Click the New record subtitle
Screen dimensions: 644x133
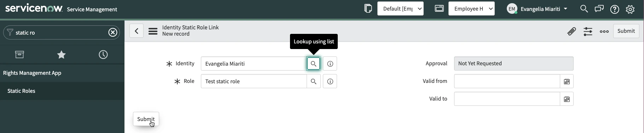click(176, 34)
